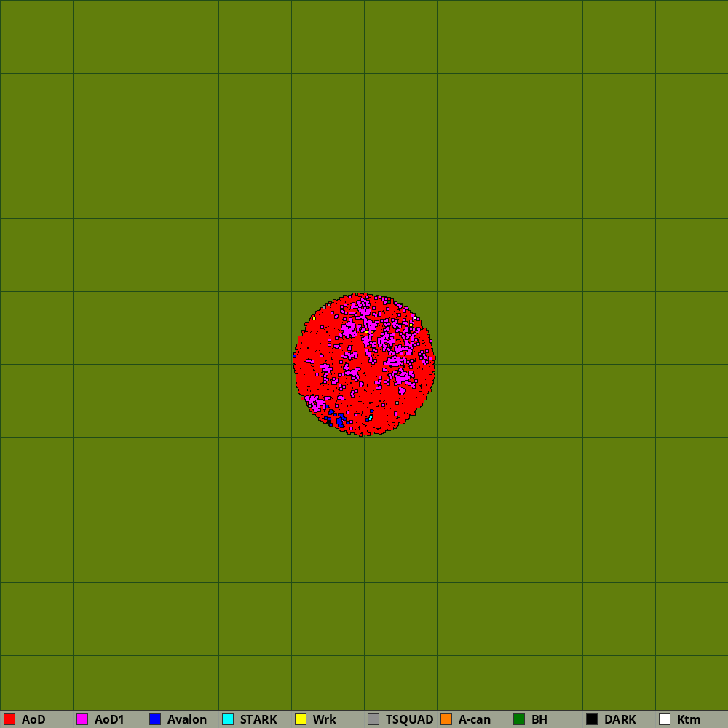Select the black DARK legend swatch

(x=592, y=719)
